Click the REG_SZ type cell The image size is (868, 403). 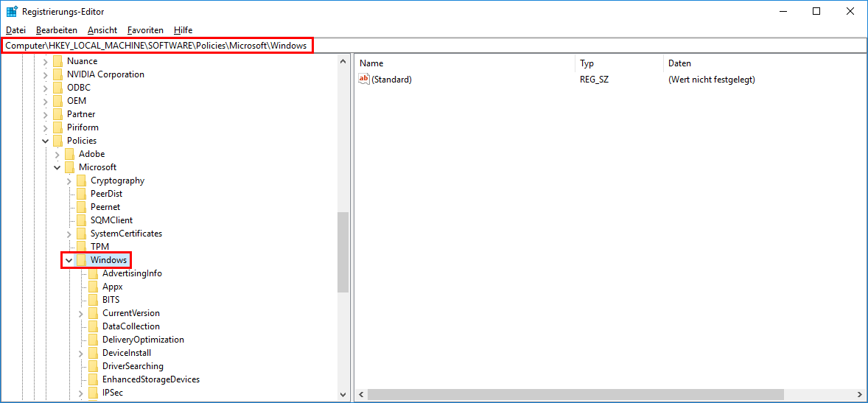pyautogui.click(x=595, y=80)
